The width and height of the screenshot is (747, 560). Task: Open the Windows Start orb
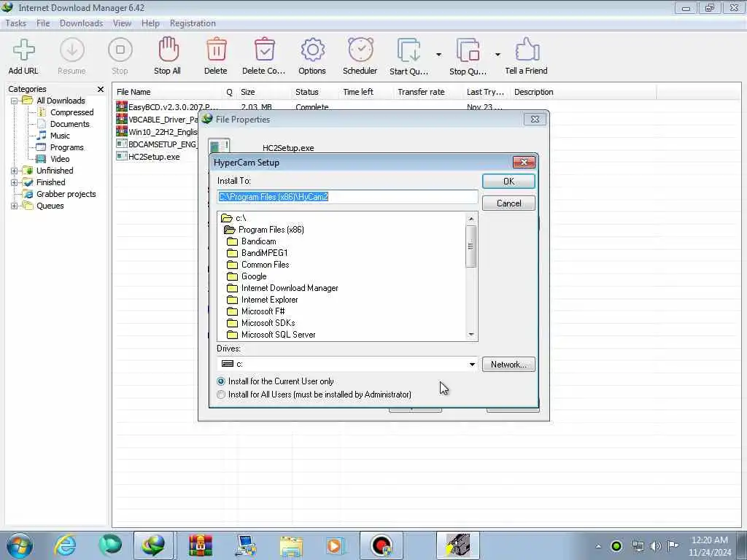point(20,545)
